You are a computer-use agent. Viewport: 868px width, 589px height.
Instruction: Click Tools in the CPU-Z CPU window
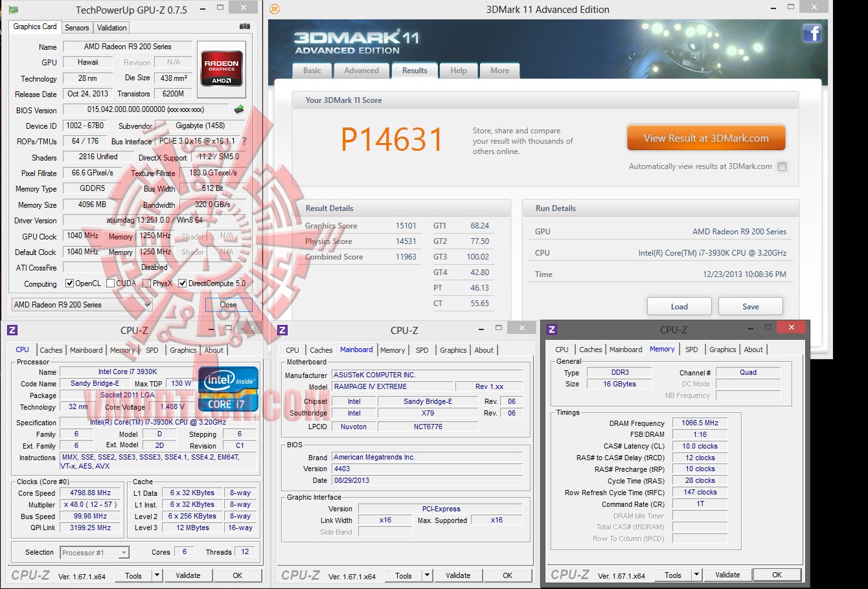pos(133,575)
